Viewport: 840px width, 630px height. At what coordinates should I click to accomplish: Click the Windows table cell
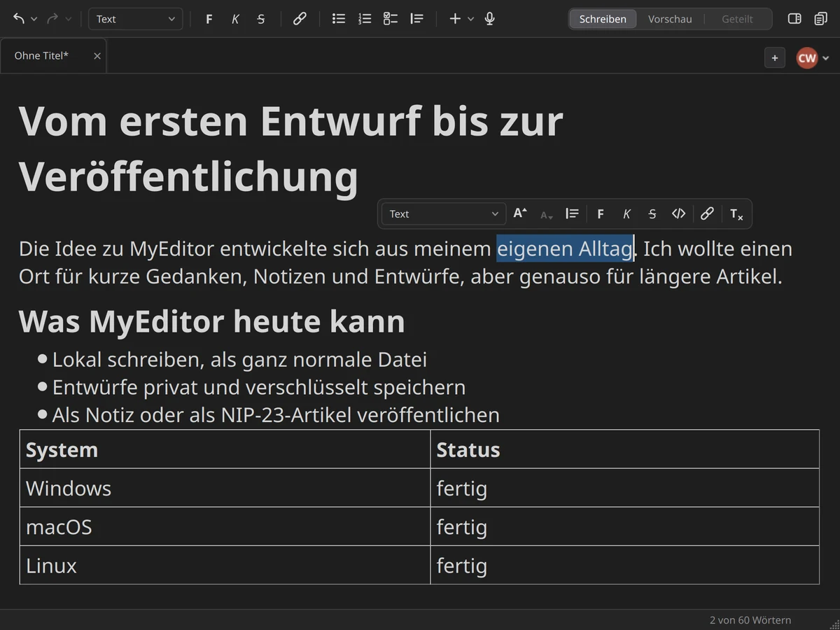(x=225, y=488)
